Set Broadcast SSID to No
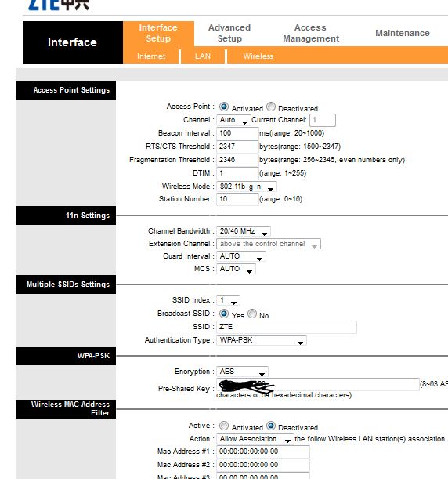 click(x=252, y=314)
